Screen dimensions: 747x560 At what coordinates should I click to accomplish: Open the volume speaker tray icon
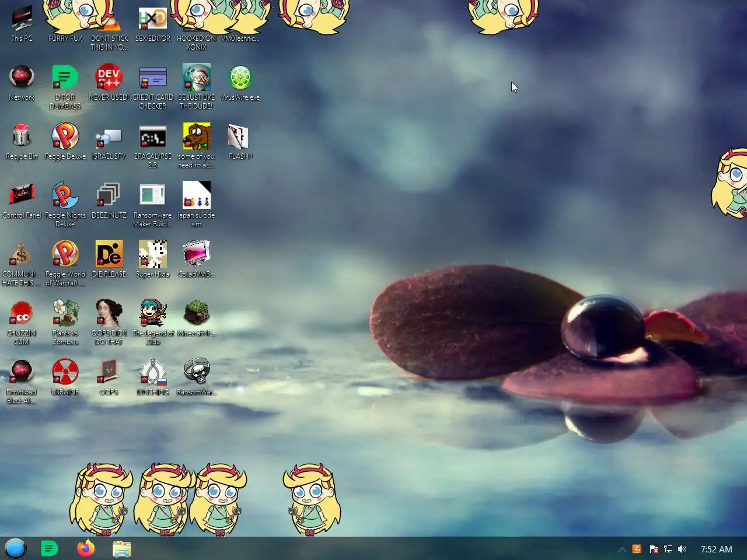pos(682,549)
